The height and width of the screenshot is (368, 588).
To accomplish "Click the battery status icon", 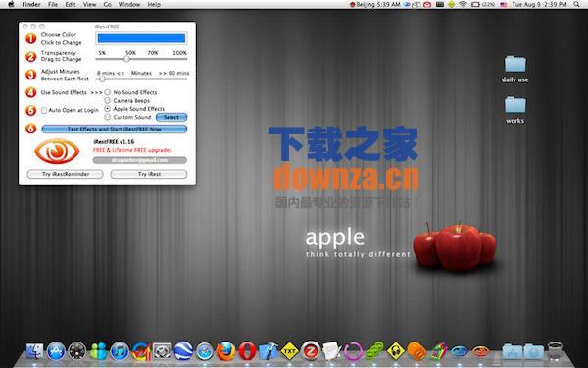I will point(476,5).
